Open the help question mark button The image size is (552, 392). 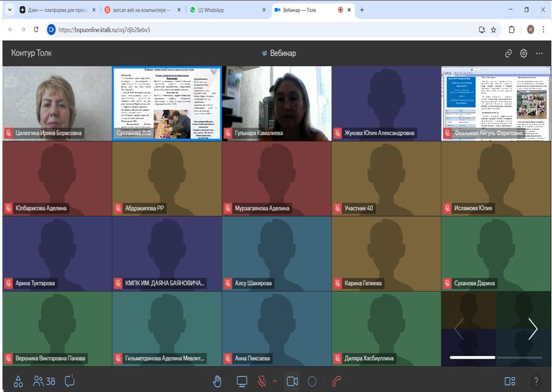coord(536,382)
